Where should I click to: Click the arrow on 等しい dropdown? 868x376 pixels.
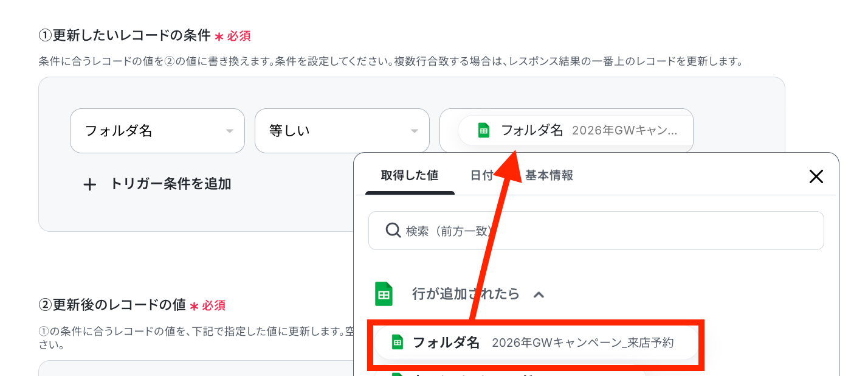[x=414, y=131]
